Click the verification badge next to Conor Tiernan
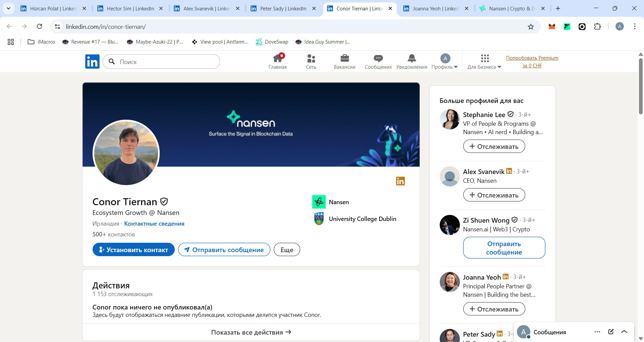Image resolution: width=644 pixels, height=342 pixels. [x=164, y=202]
